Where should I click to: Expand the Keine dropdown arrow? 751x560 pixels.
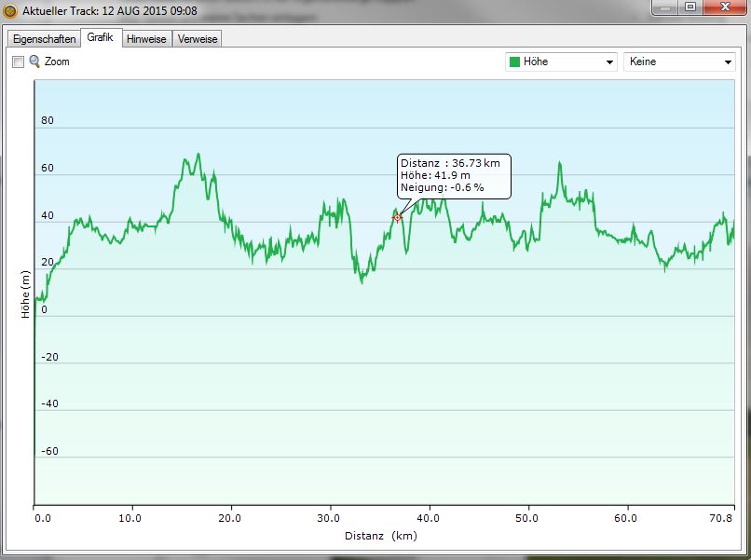tap(728, 62)
